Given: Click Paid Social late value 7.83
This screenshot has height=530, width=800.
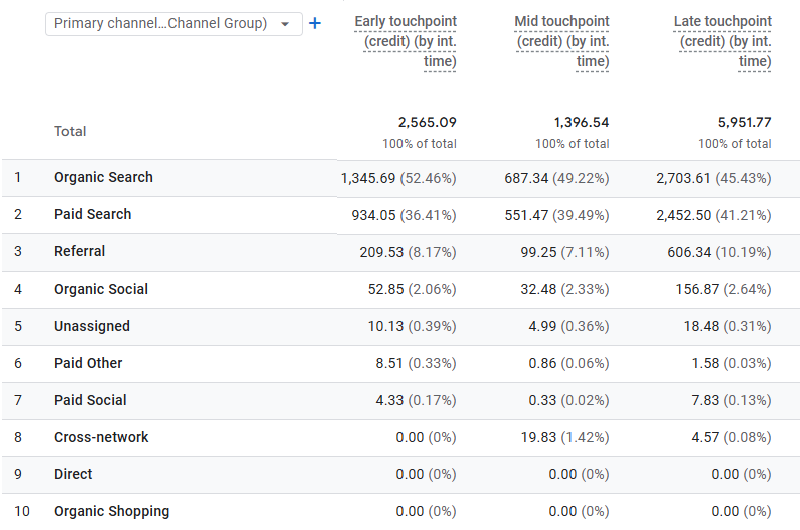Looking at the screenshot, I should click(x=705, y=400).
